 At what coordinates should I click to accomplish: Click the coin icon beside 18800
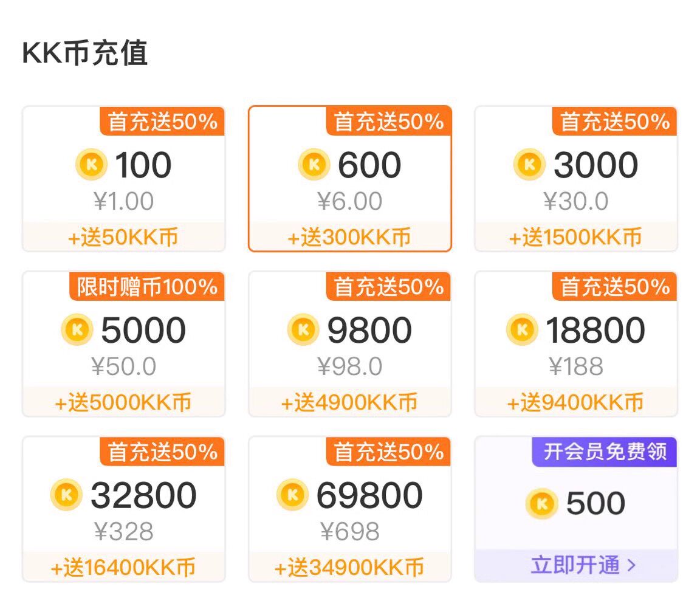(522, 331)
